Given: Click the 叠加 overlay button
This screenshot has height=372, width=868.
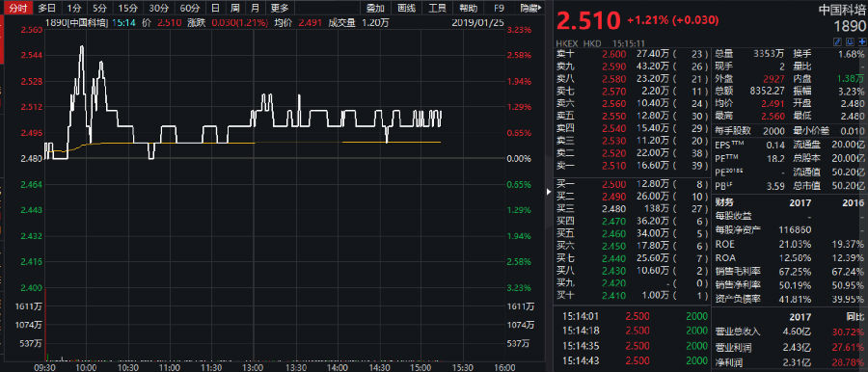Looking at the screenshot, I should (x=375, y=8).
